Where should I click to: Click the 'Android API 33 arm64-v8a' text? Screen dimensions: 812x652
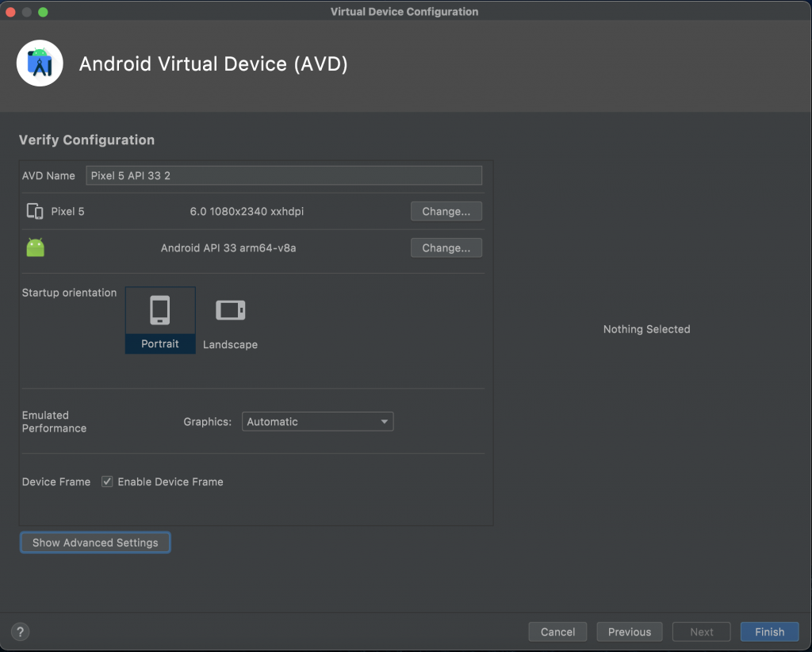click(x=228, y=247)
